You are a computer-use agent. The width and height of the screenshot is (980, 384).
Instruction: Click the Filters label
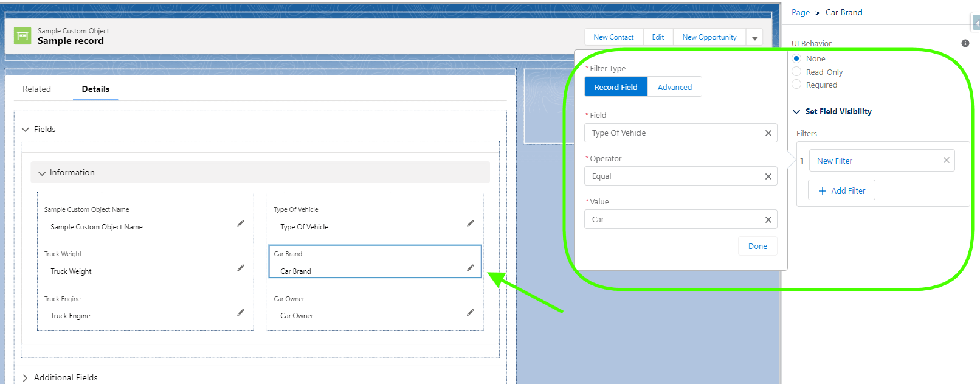point(807,133)
